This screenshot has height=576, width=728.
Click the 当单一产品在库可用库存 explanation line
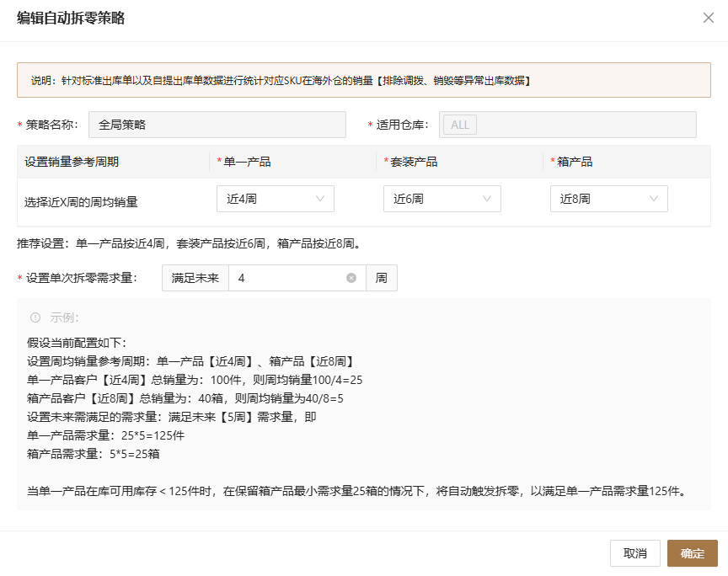click(357, 491)
